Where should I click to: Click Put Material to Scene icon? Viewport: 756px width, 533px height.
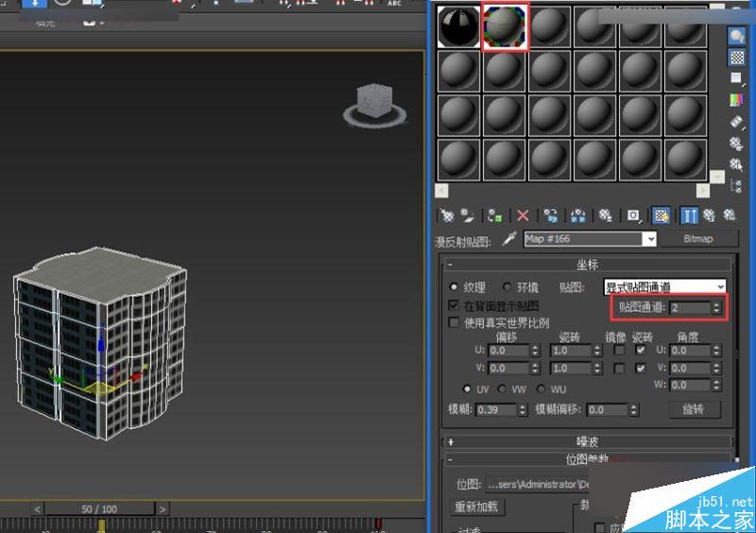tap(467, 215)
